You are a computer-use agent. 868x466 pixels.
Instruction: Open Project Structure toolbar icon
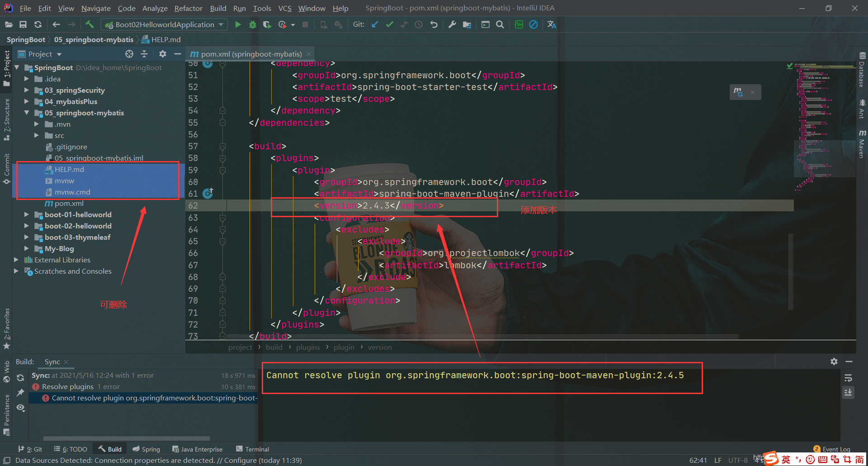coord(467,24)
